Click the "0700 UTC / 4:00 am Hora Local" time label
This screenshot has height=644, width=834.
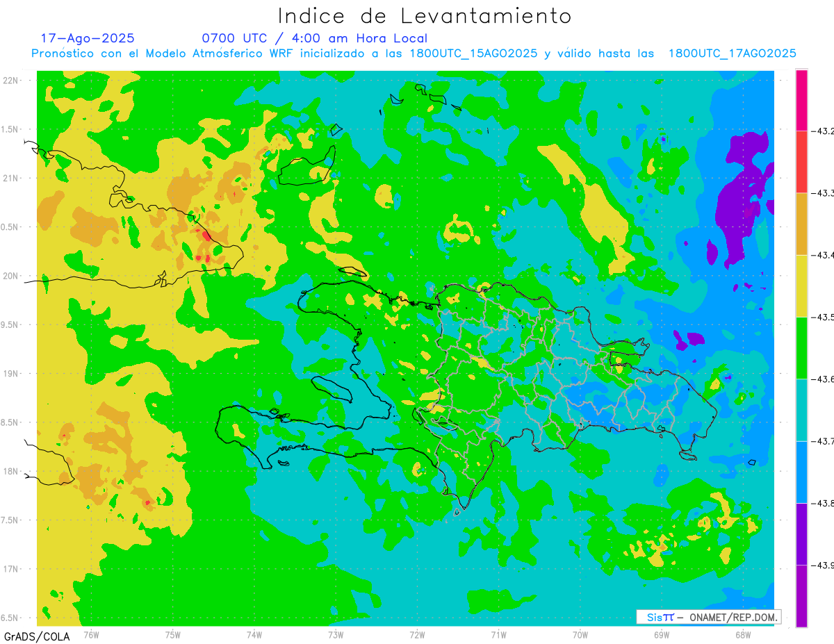tap(314, 38)
